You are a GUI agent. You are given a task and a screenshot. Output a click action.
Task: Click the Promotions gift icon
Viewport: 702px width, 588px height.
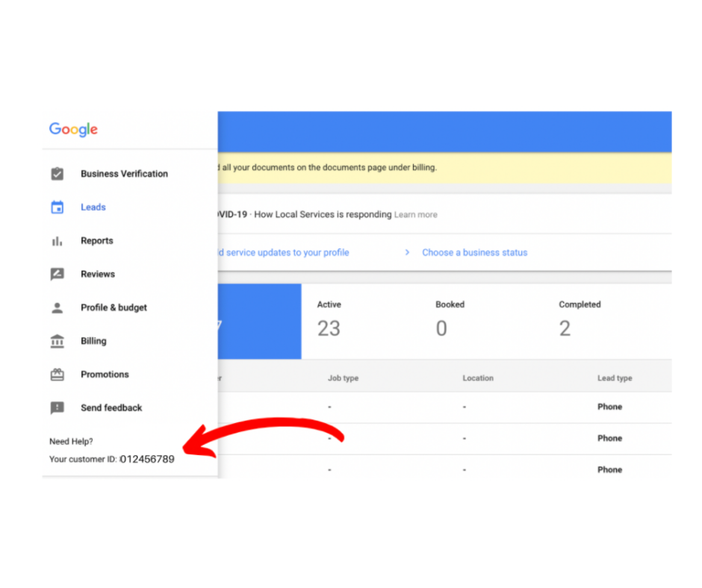point(58,375)
